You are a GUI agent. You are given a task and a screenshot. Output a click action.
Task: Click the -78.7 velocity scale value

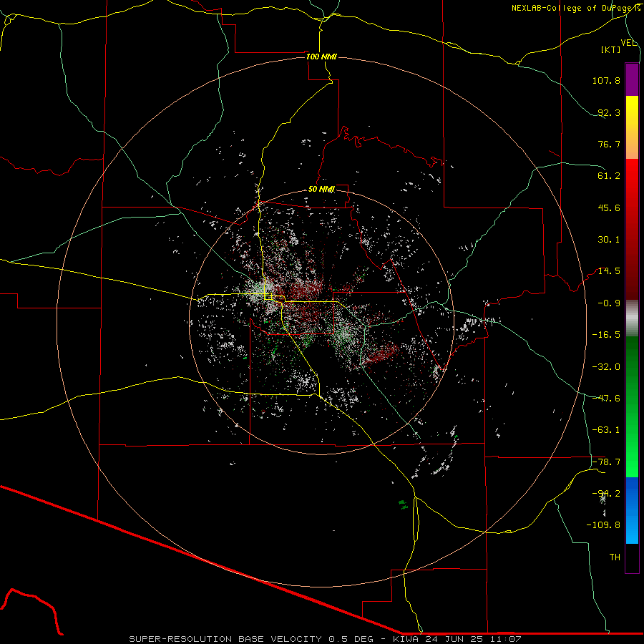coord(606,462)
